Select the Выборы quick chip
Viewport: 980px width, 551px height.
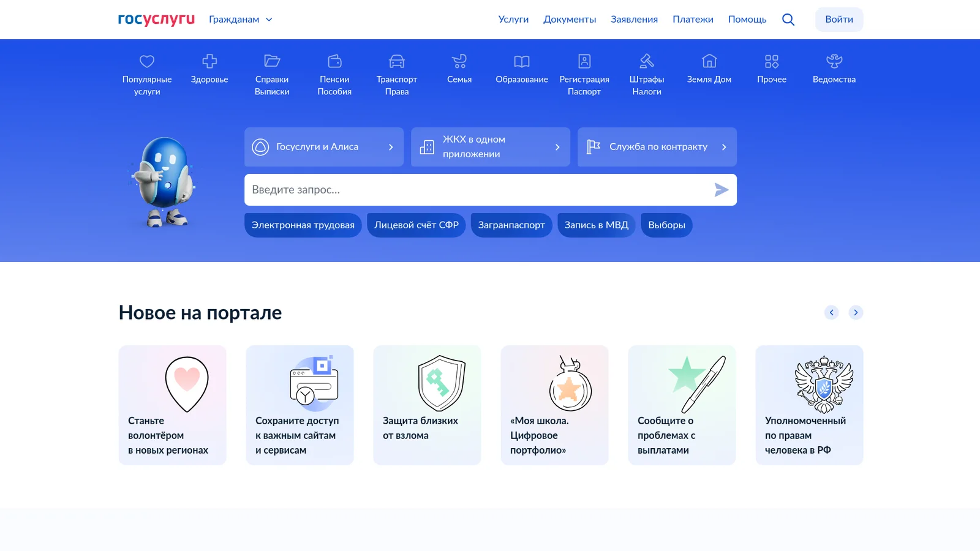666,225
